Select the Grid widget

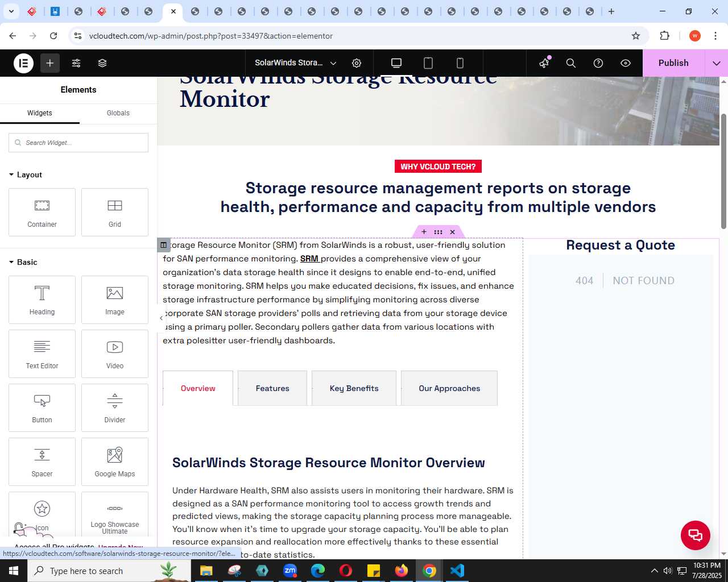tap(115, 212)
